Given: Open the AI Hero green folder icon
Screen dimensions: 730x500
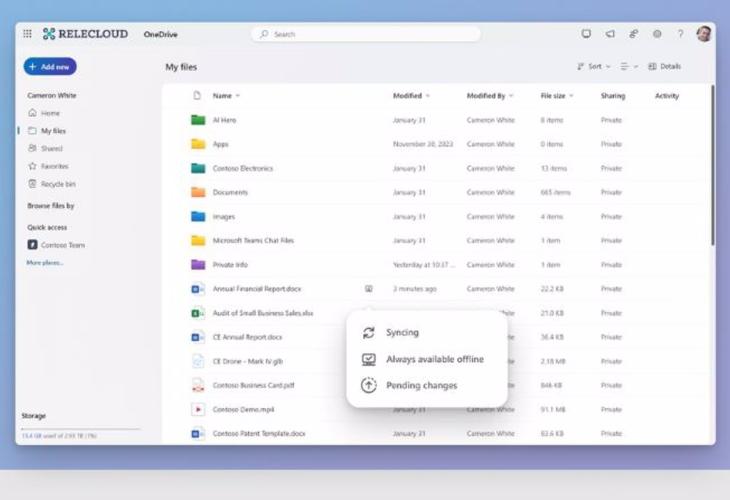Looking at the screenshot, I should (198, 120).
